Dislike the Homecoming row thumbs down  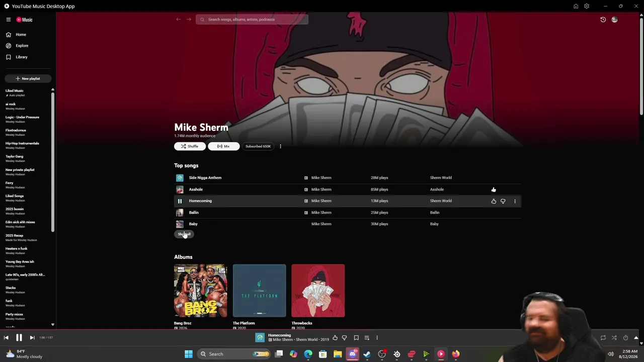(503, 201)
